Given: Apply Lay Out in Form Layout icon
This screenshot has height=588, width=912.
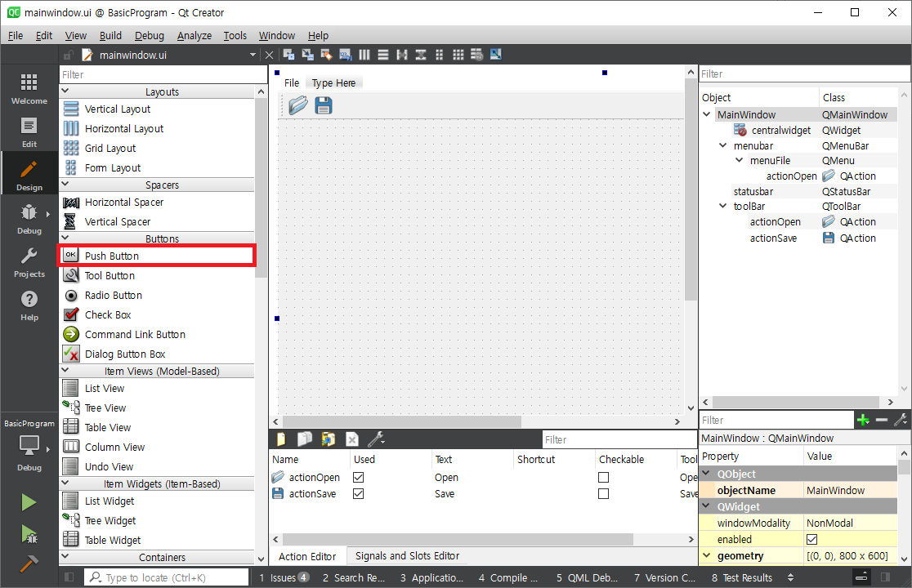Looking at the screenshot, I should tap(439, 55).
